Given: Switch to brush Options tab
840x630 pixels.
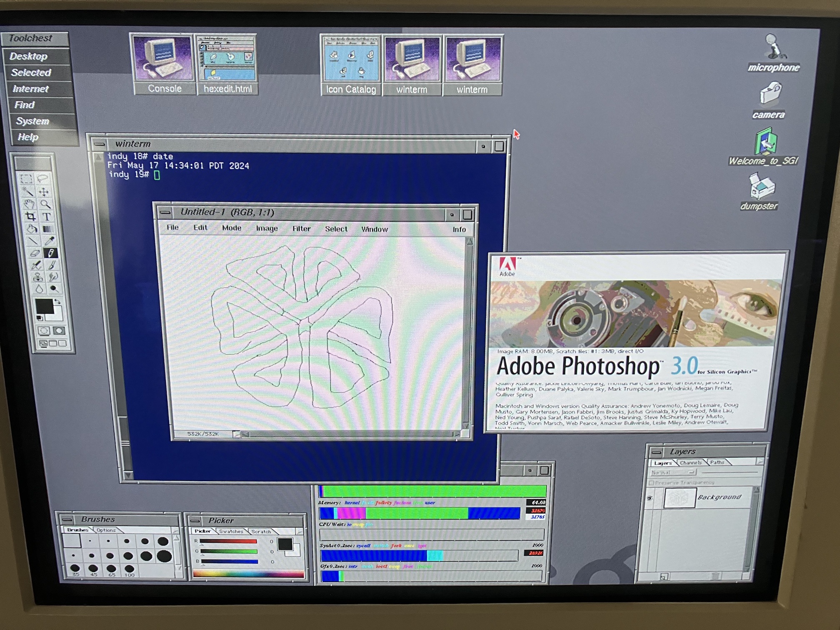Looking at the screenshot, I should click(x=106, y=530).
